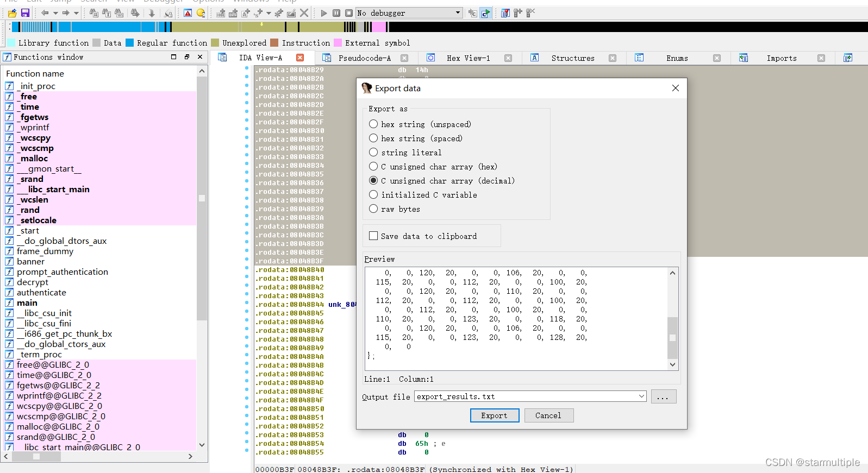Click the breakpoint list toolbar icon
The height and width of the screenshot is (473, 868).
(x=505, y=13)
